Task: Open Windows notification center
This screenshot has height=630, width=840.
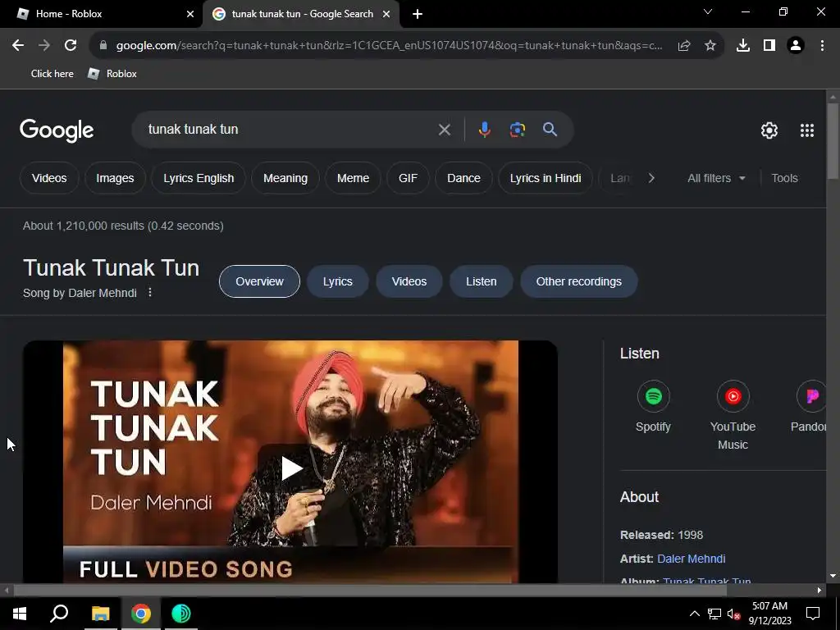Action: coord(813,614)
